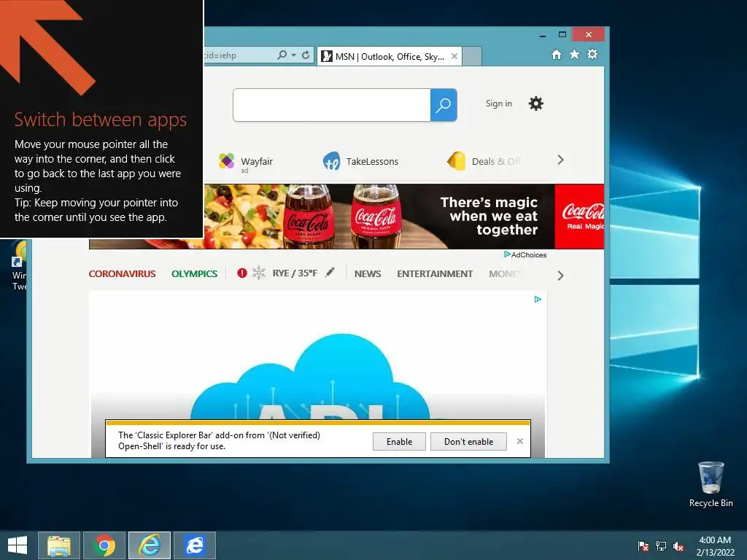Viewport: 747px width, 560px height.
Task: Open MSN page settings gear
Action: [x=536, y=104]
